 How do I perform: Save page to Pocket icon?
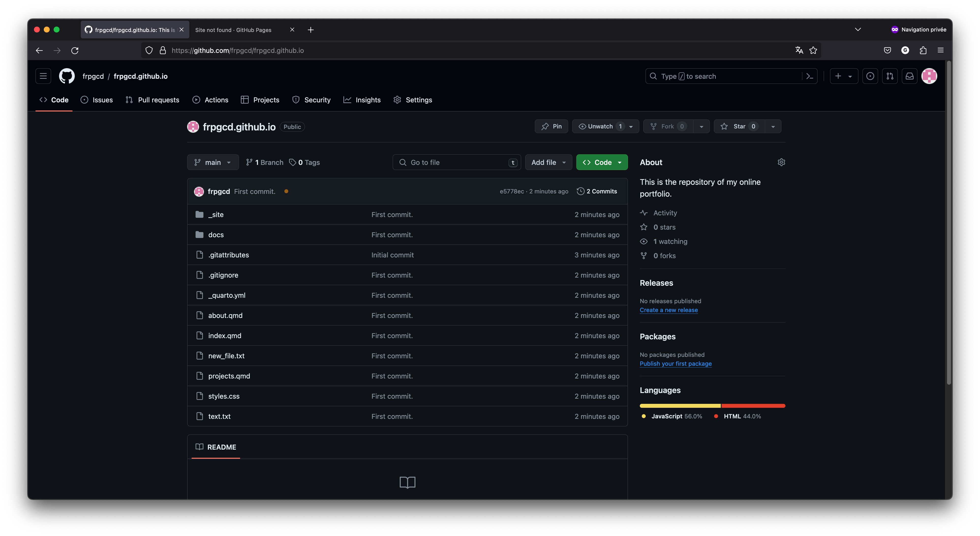pos(887,50)
